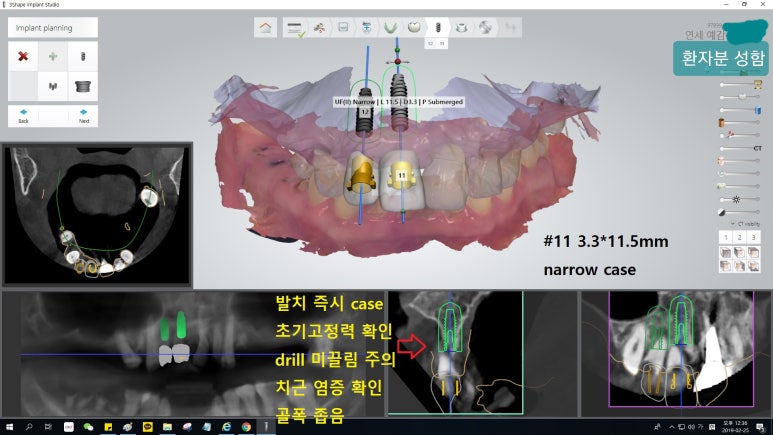Viewport: 773px width, 435px height.
Task: Open the crown design workflow step
Action: [x=414, y=28]
